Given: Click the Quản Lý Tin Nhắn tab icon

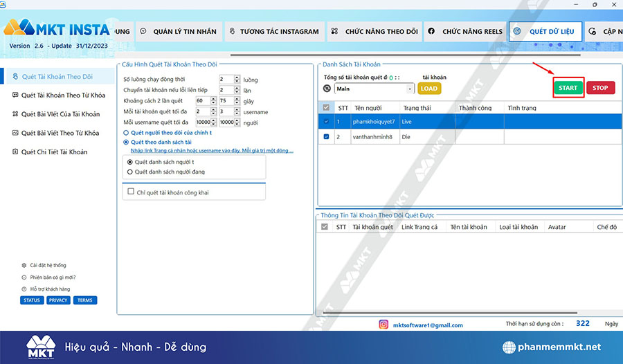Looking at the screenshot, I should coord(143,31).
